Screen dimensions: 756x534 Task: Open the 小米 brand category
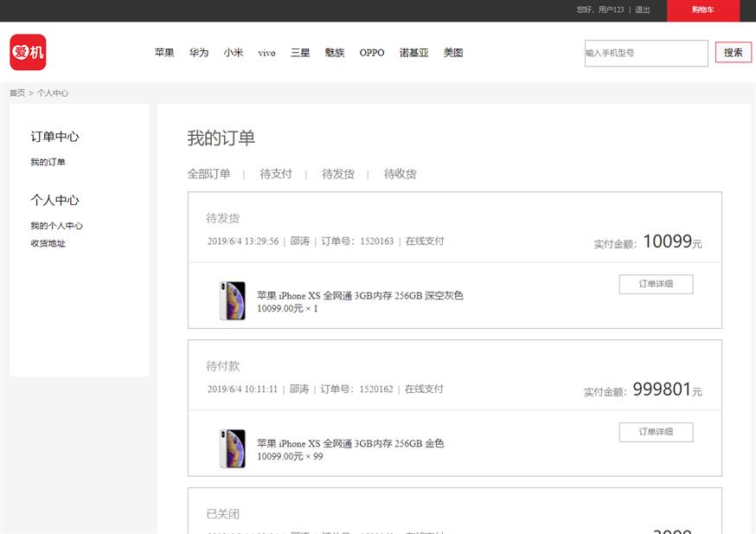234,53
